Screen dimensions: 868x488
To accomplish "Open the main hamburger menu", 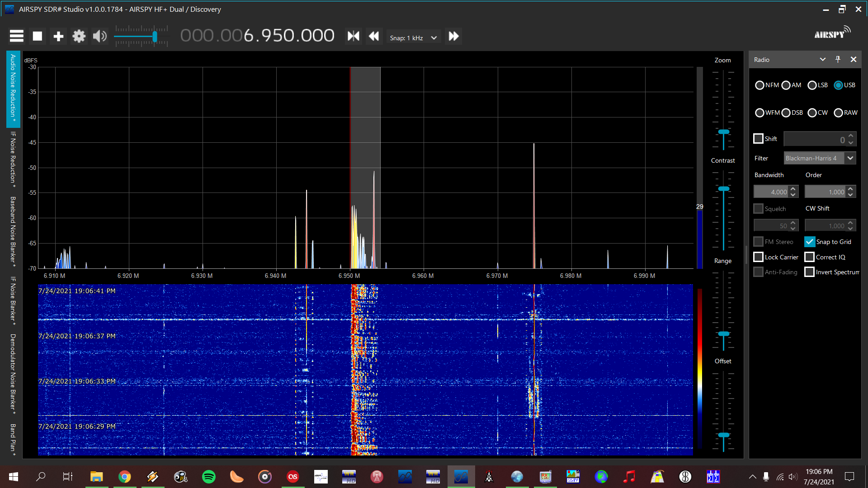I will pos(17,36).
